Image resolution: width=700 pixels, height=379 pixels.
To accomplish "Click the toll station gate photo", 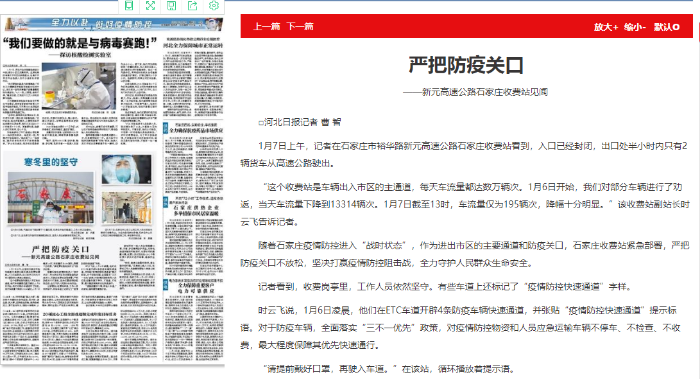I will [x=51, y=198].
